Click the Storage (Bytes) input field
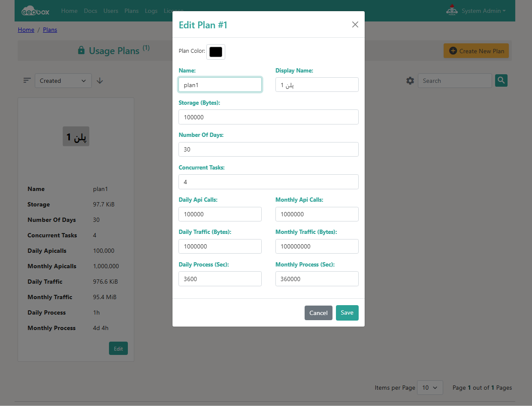The height and width of the screenshot is (406, 532). pos(268,117)
